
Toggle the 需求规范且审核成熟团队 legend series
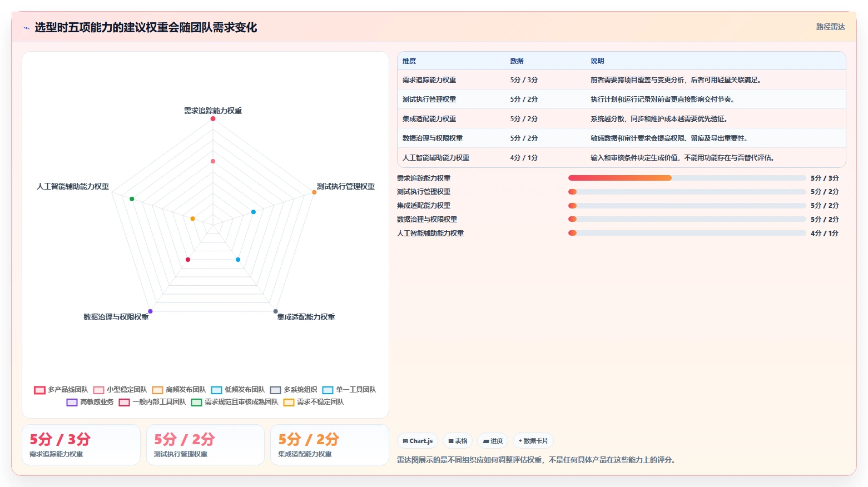coord(235,402)
